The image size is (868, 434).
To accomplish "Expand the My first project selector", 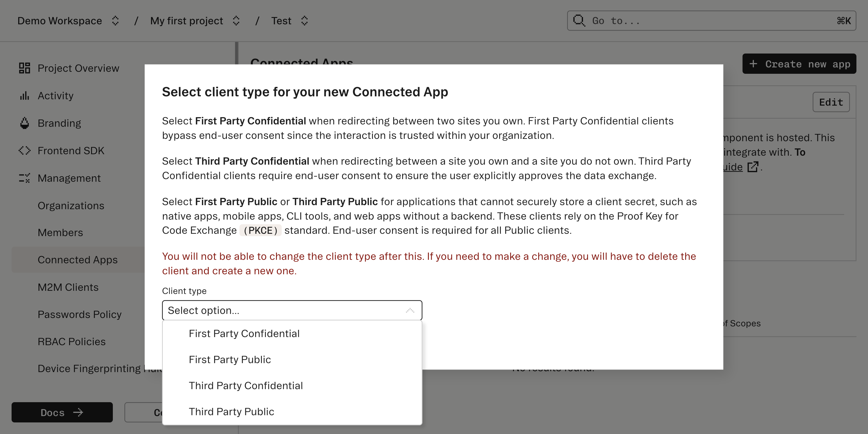I will coord(236,21).
